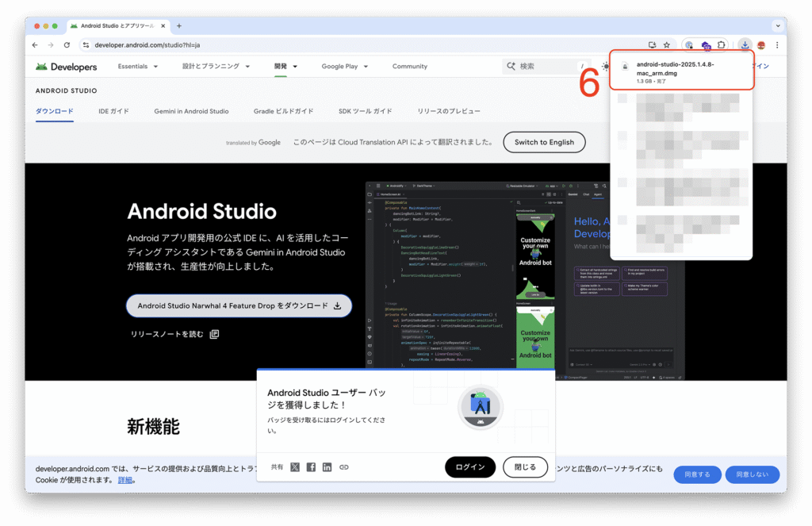Open the Google Play dropdown menu
Screen dimensions: 812x526
344,67
